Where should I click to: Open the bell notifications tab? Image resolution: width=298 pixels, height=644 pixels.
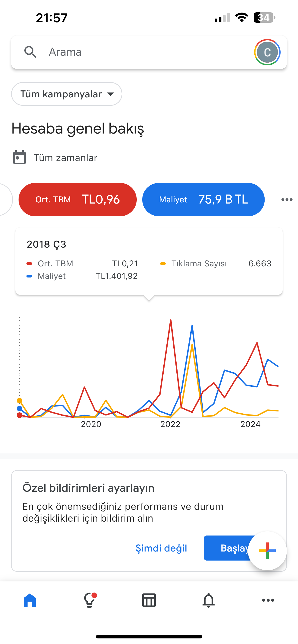click(x=208, y=600)
